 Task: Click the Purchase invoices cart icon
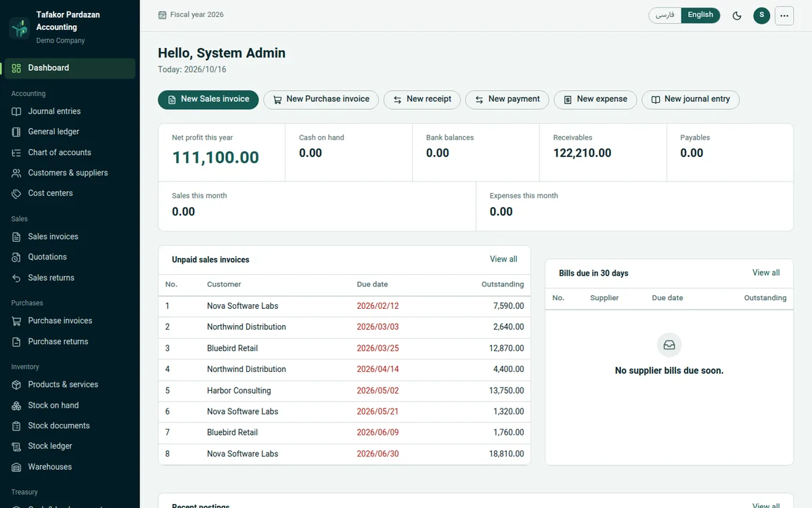pyautogui.click(x=16, y=321)
